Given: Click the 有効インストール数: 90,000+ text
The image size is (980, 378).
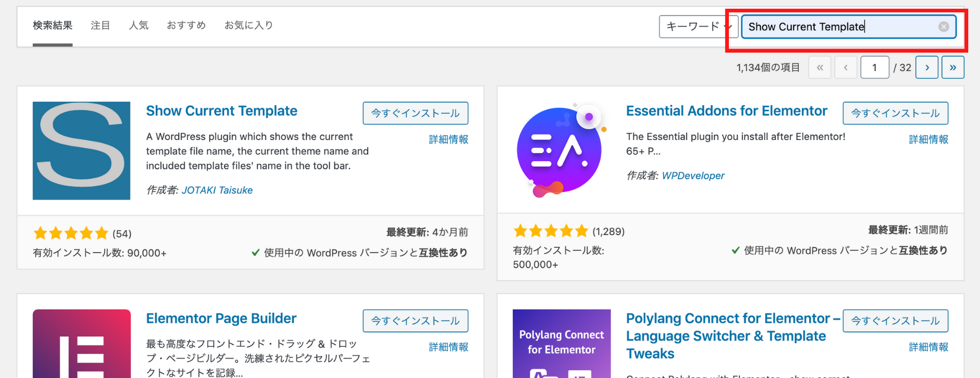Looking at the screenshot, I should click(x=100, y=253).
